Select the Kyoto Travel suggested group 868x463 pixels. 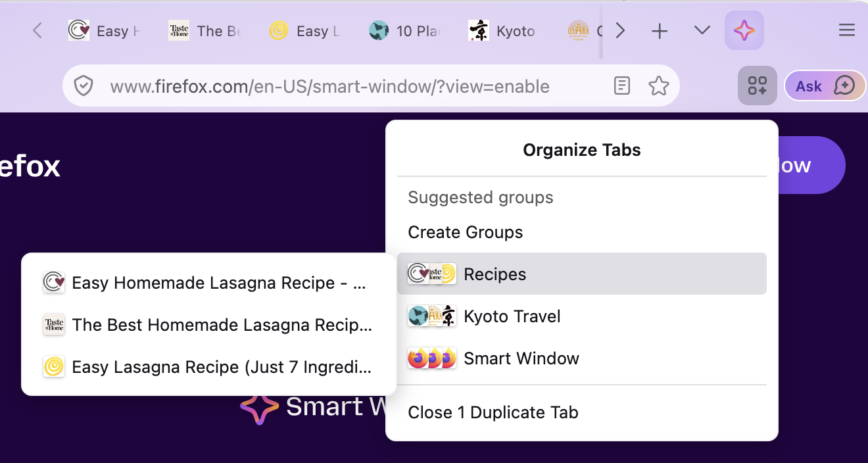(x=582, y=316)
